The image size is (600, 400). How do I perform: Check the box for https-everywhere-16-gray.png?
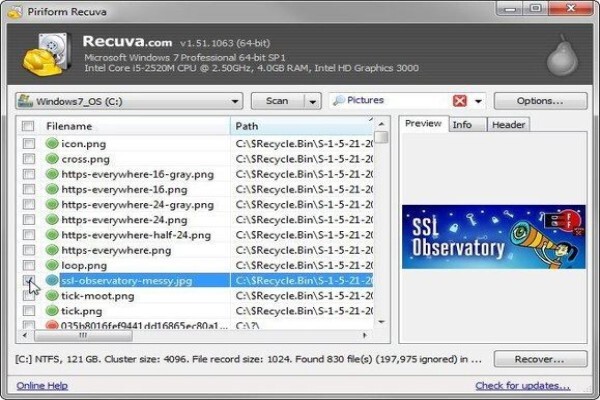point(29,174)
